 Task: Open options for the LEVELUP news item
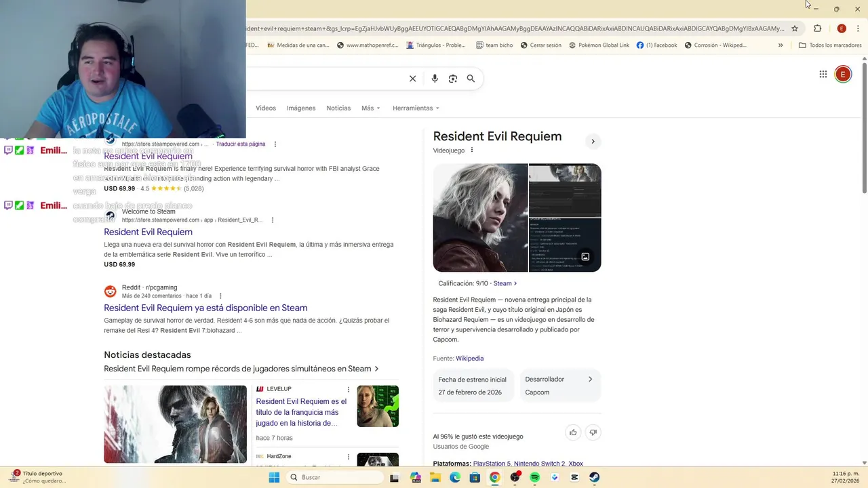[349, 389]
